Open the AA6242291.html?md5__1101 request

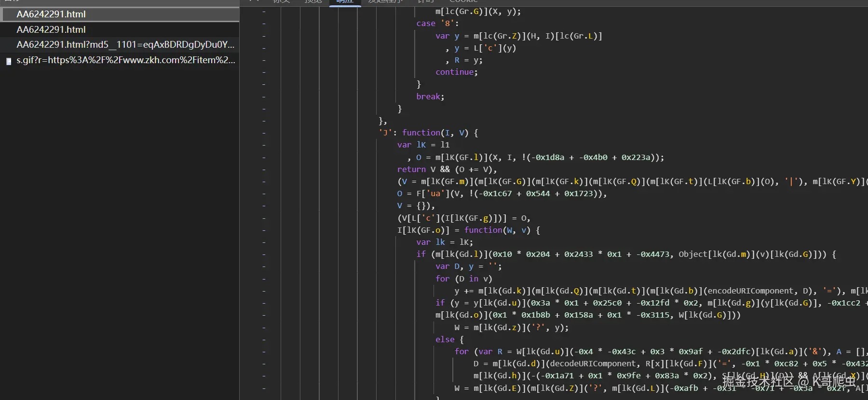pyautogui.click(x=120, y=45)
